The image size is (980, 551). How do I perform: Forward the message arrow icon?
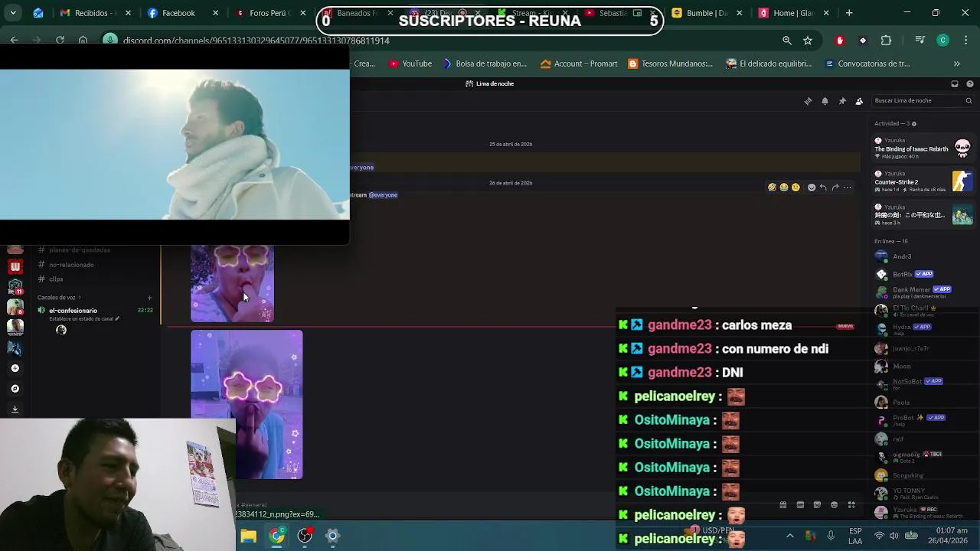click(835, 187)
